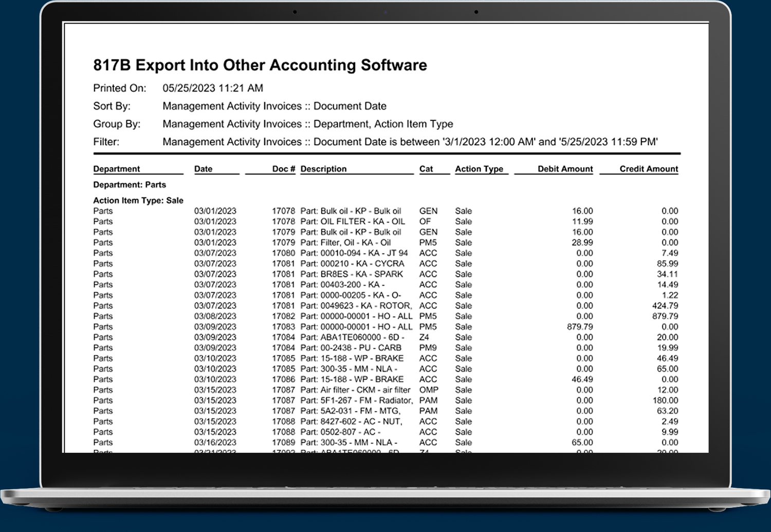Click debit amount 65.00

click(582, 443)
